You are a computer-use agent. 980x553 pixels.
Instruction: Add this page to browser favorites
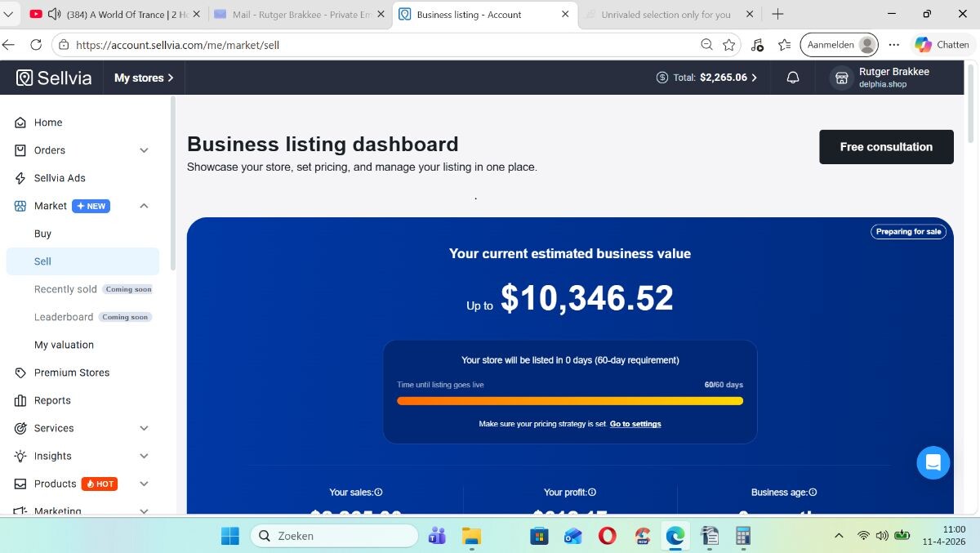coord(729,45)
